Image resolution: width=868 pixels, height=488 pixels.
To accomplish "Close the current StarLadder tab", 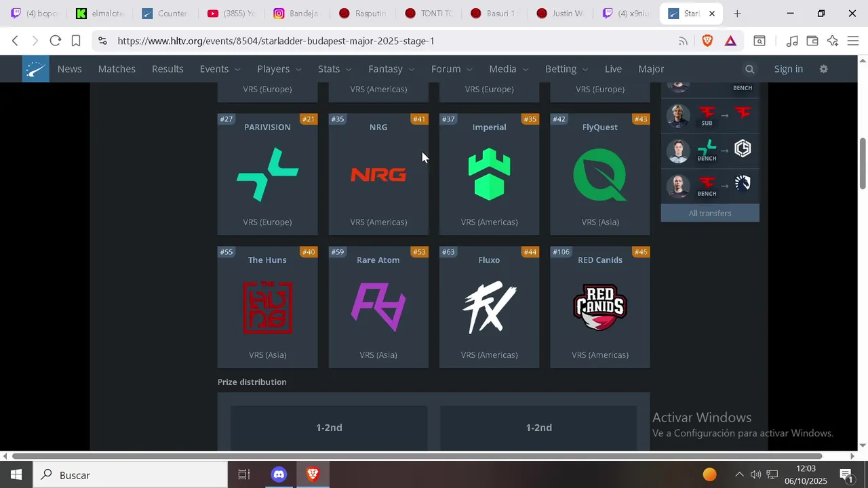I will 712,14.
